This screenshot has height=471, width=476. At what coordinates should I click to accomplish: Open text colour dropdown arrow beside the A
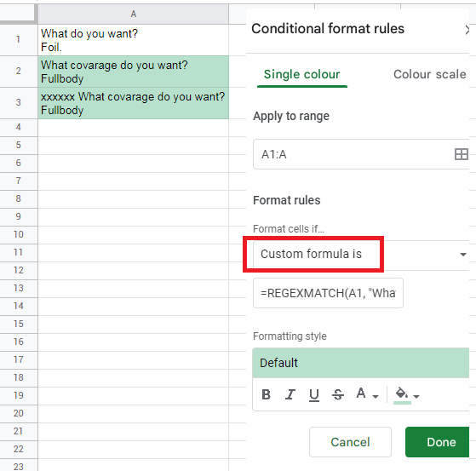[x=376, y=396]
